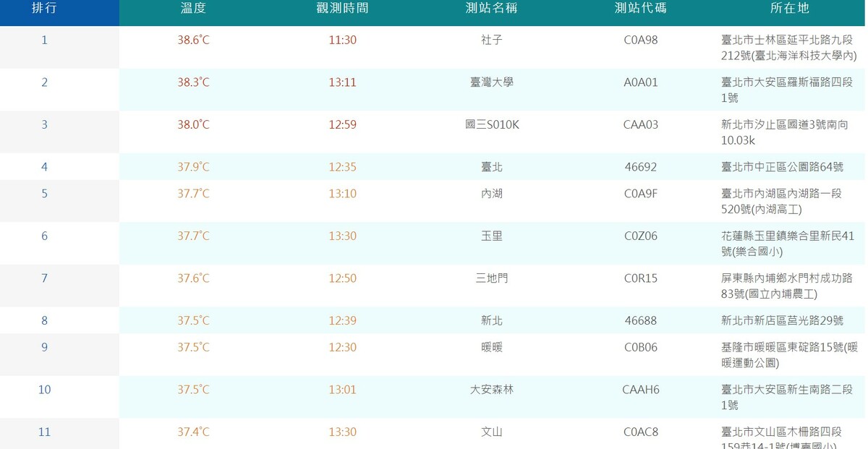Select station name 內湖
Image resolution: width=868 pixels, height=449 pixels.
click(491, 194)
